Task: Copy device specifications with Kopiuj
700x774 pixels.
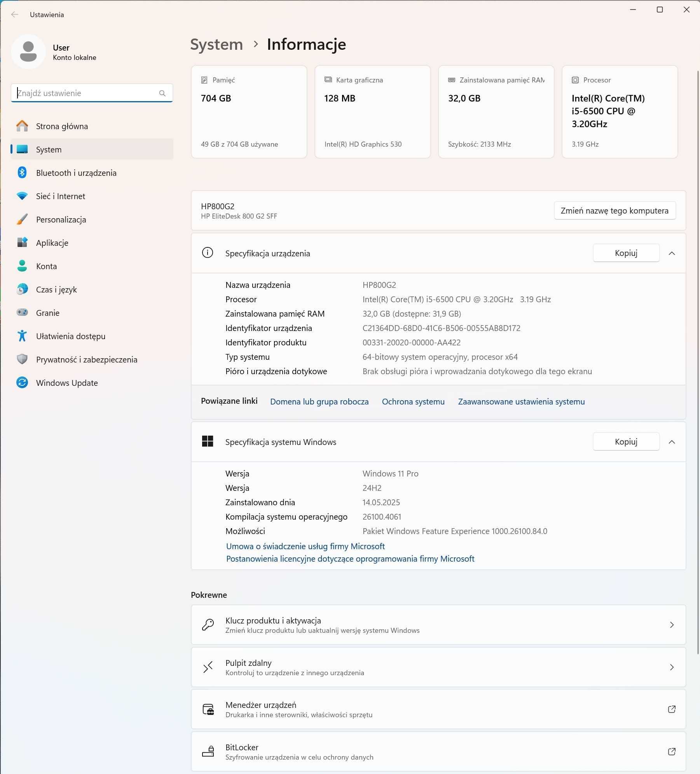Action: [626, 253]
